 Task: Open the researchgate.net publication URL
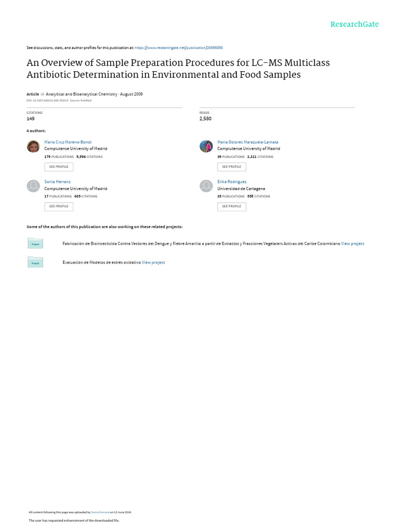tap(179, 47)
